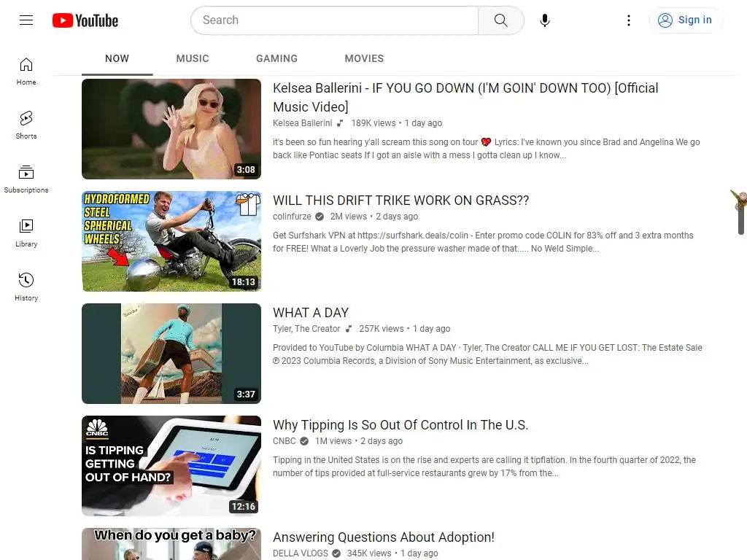Click the page scrollbar thumb
This screenshot has width=747, height=560.
coord(741,212)
